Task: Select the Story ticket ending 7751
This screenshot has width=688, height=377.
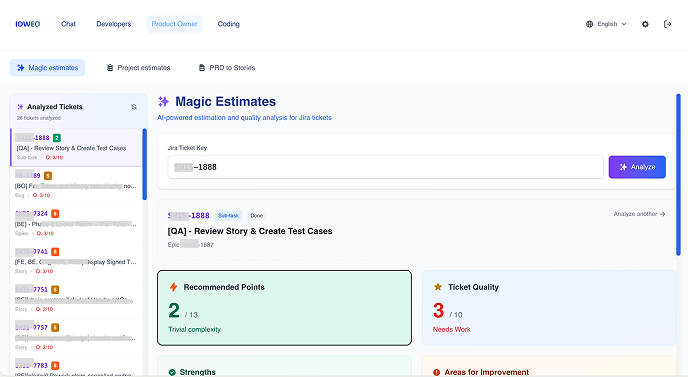Action: [76, 299]
